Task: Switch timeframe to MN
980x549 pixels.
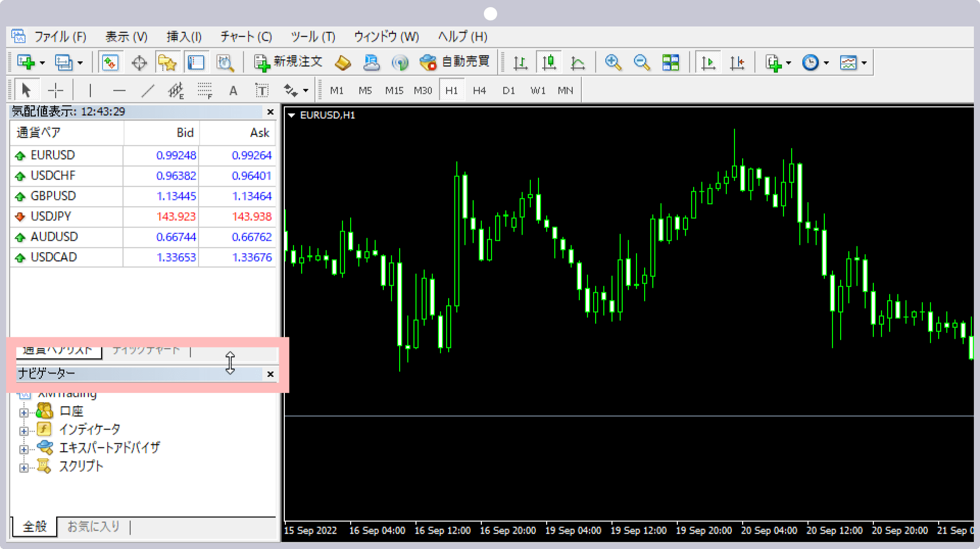Action: (x=565, y=91)
